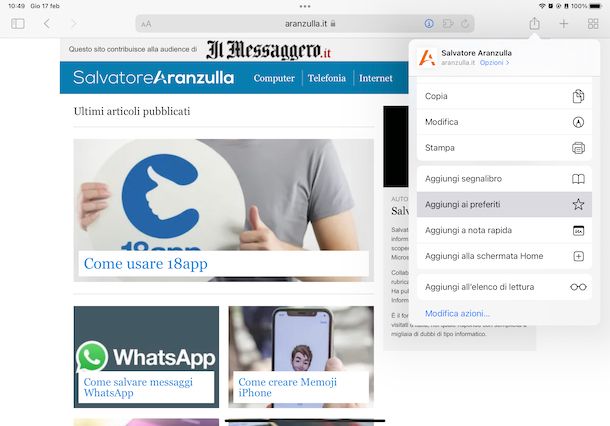
Task: Select Copia in the share sheet
Action: point(504,96)
